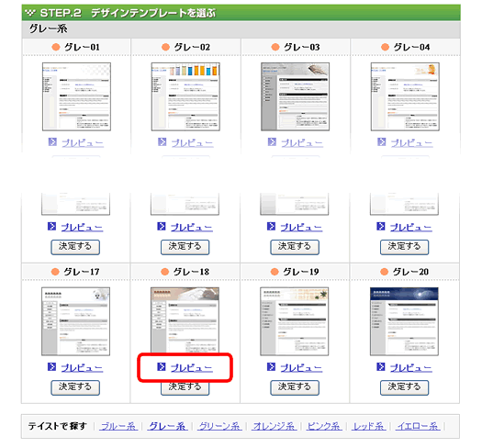This screenshot has height=448, width=482.
Task: Click the arrow icon beside グレー20 preview link
Action: coord(381,366)
